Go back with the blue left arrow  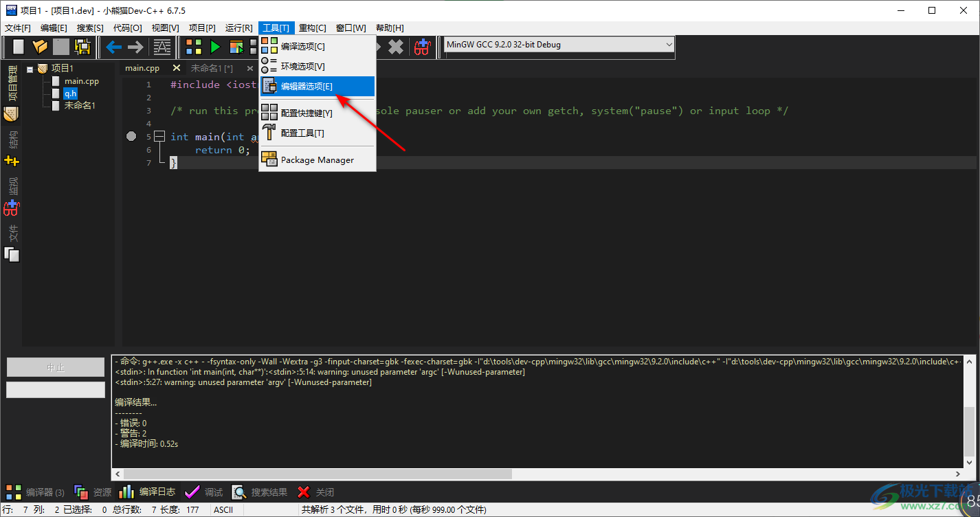click(113, 47)
